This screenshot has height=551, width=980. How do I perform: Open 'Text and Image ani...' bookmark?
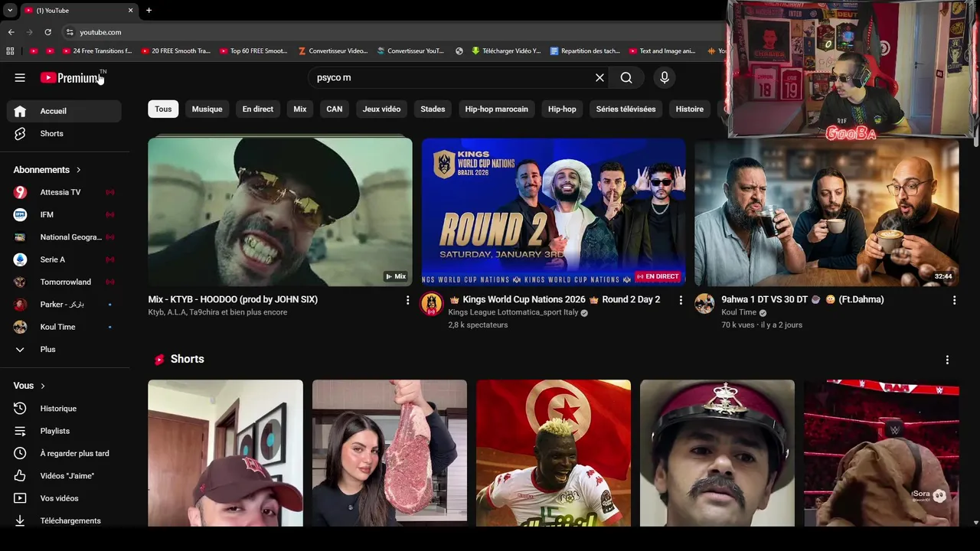tap(661, 51)
